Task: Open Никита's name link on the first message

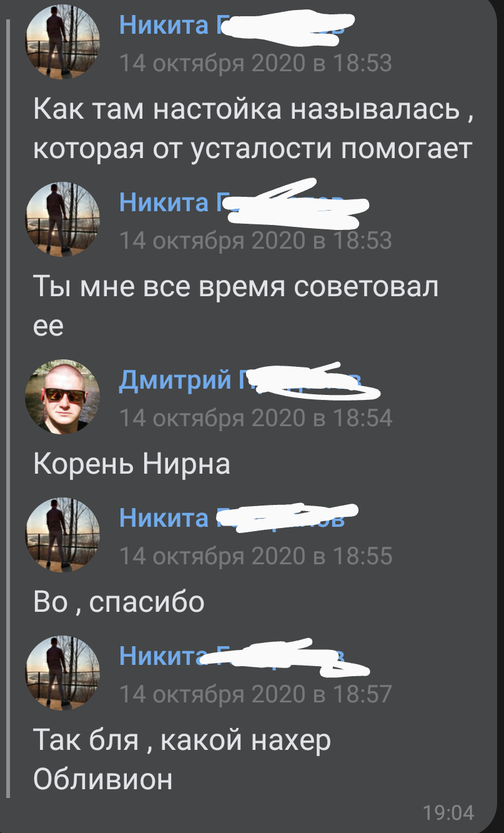Action: [231, 25]
